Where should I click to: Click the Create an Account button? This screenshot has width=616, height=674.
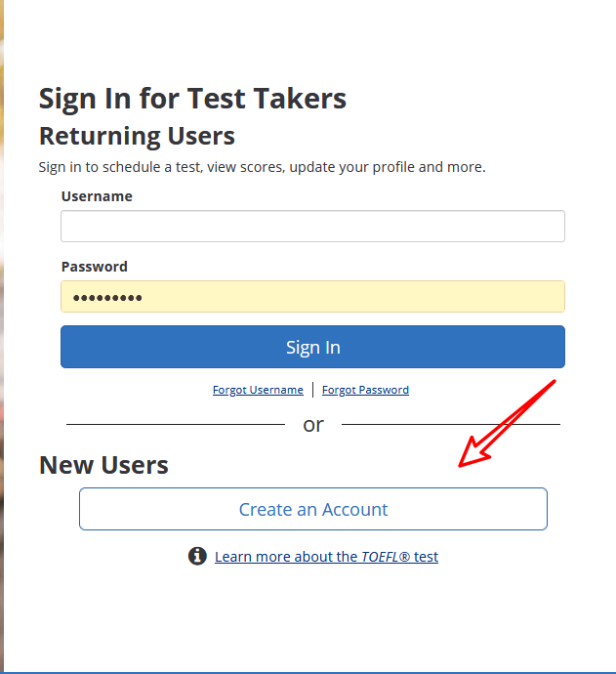(x=313, y=509)
